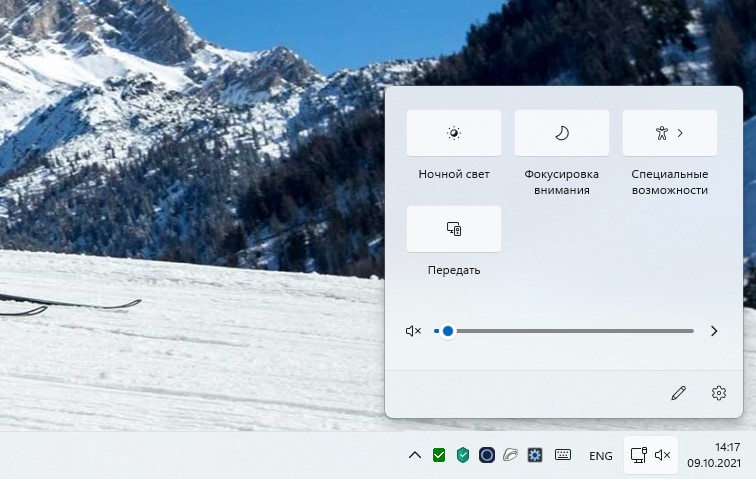This screenshot has width=756, height=479.
Task: Open sound output device chevron
Action: pos(714,331)
